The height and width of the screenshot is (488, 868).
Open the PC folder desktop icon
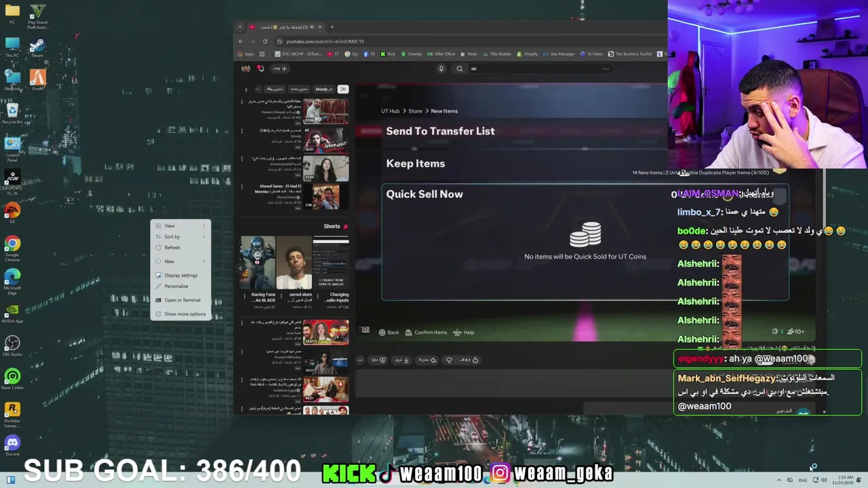[12, 14]
